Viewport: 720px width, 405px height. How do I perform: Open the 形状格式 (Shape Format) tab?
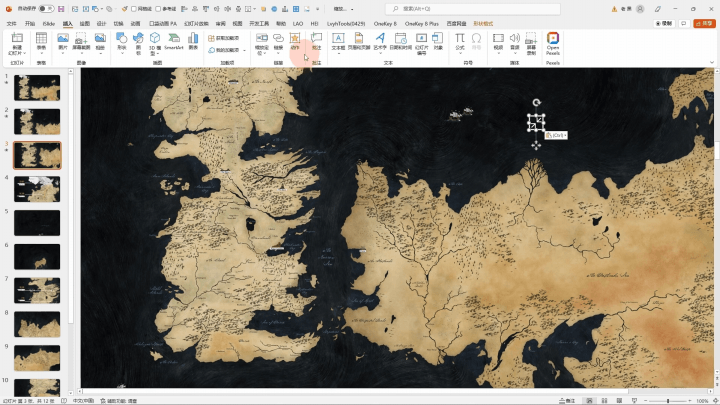(483, 22)
